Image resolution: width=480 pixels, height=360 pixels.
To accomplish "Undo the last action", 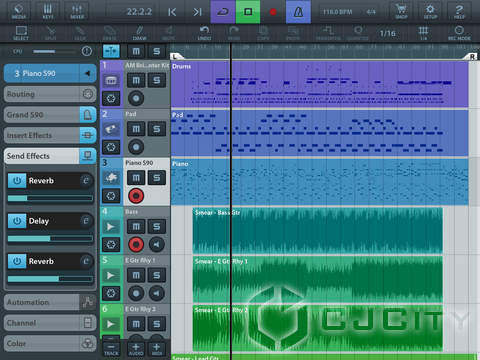I will [x=204, y=33].
